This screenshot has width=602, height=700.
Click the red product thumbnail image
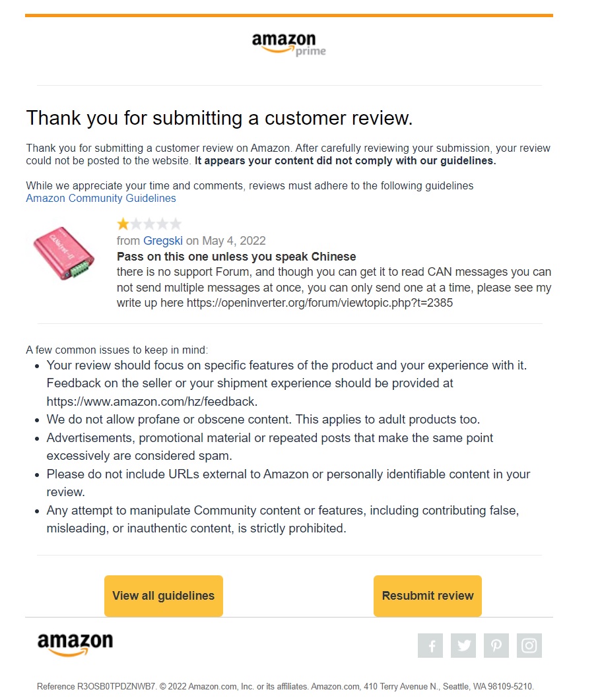(x=64, y=253)
